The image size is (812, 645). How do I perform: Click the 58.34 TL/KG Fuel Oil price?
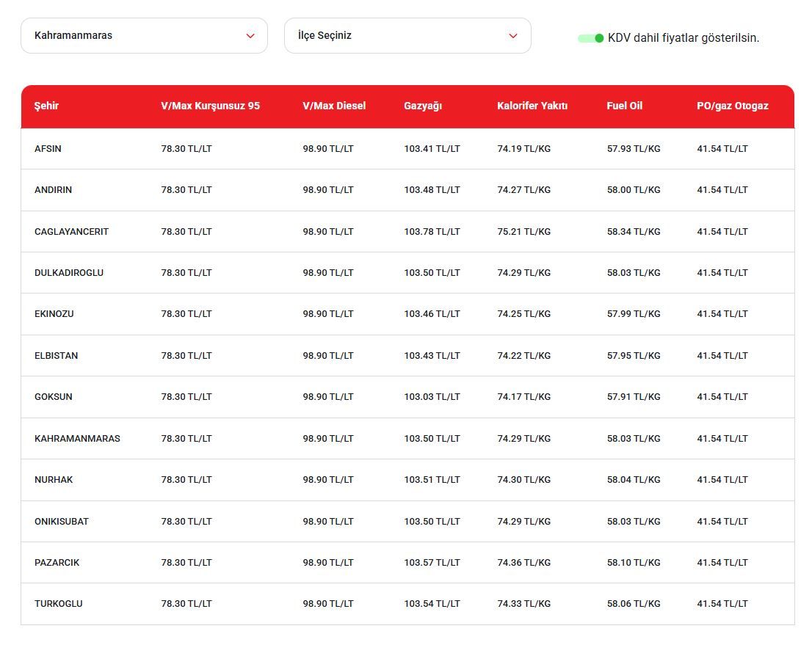pos(634,232)
